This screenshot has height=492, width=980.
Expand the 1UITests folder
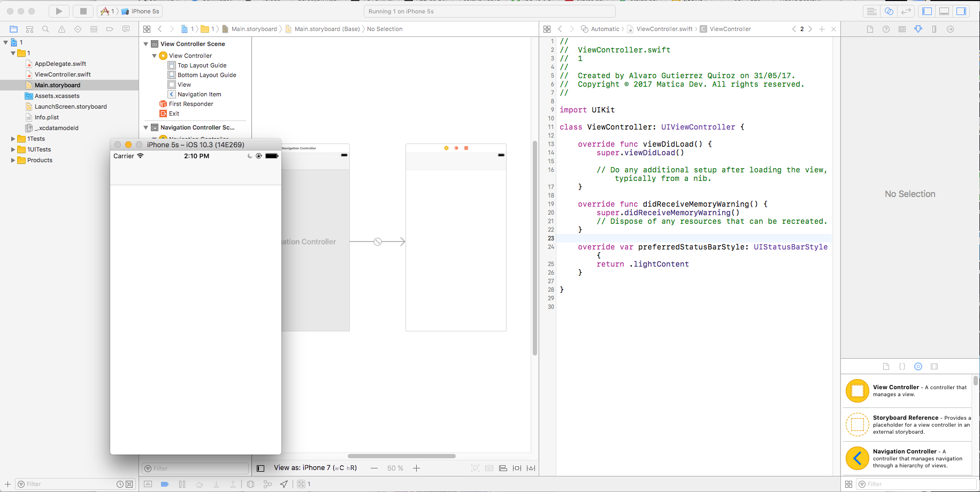point(13,149)
